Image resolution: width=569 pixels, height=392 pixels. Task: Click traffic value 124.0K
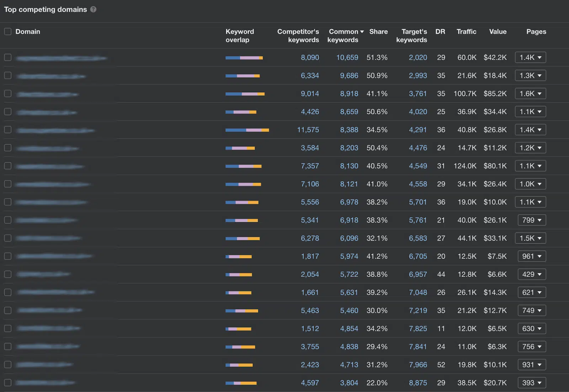(x=465, y=166)
